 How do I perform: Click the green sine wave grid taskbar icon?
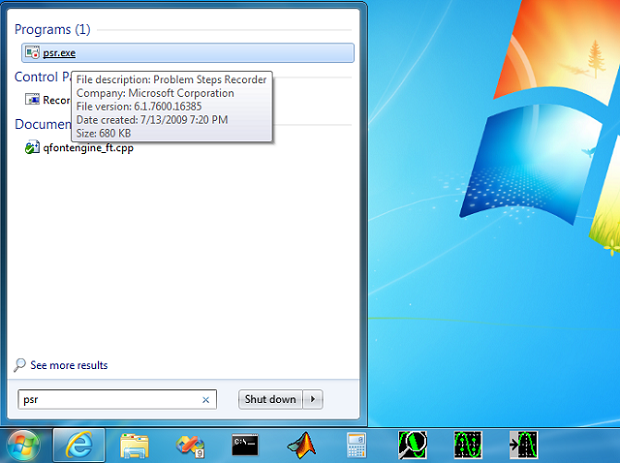coord(468,445)
